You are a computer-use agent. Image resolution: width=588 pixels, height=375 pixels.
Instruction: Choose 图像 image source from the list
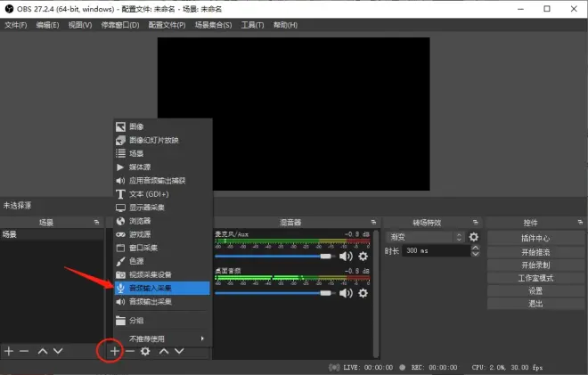coord(162,126)
